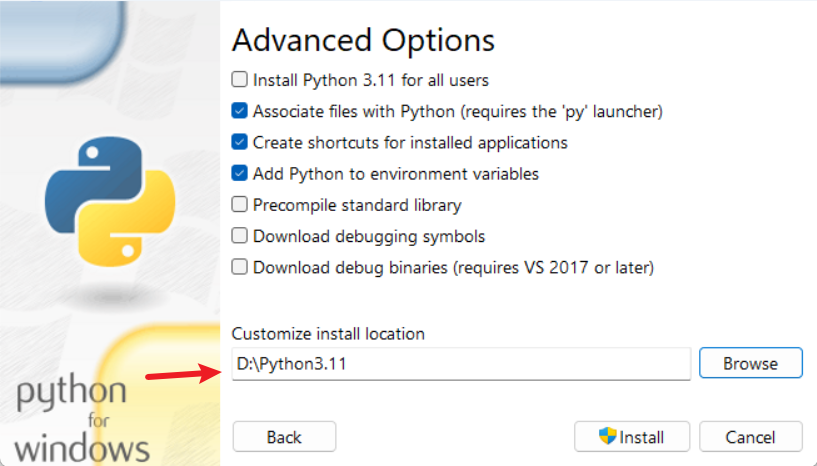This screenshot has width=817, height=466.
Task: Check the Precompile standard library box
Action: (239, 205)
